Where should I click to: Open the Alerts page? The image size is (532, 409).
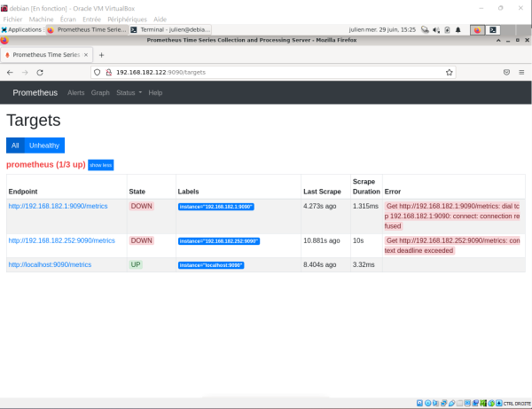pyautogui.click(x=75, y=92)
